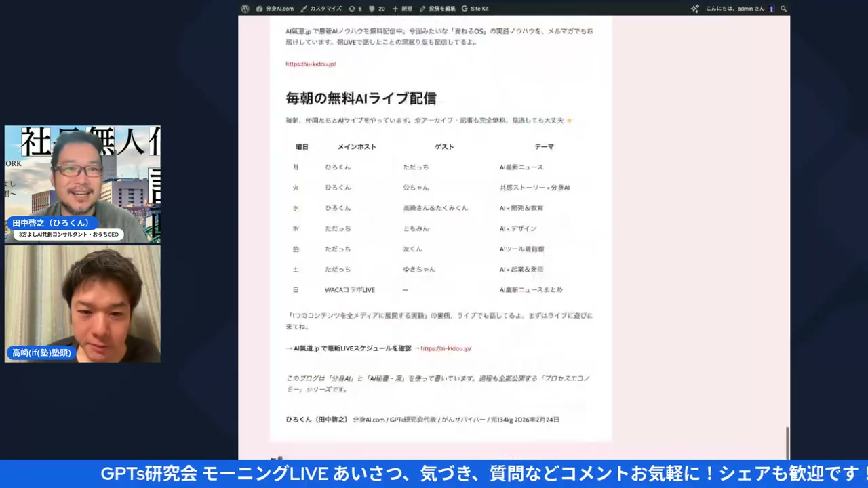Image resolution: width=868 pixels, height=488 pixels.
Task: Open the comments icon showing 20
Action: (x=371, y=8)
